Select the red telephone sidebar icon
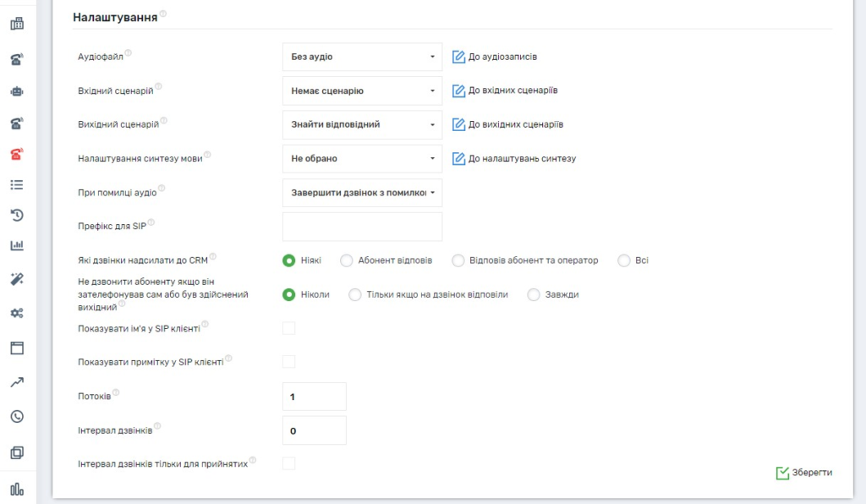 (x=16, y=155)
